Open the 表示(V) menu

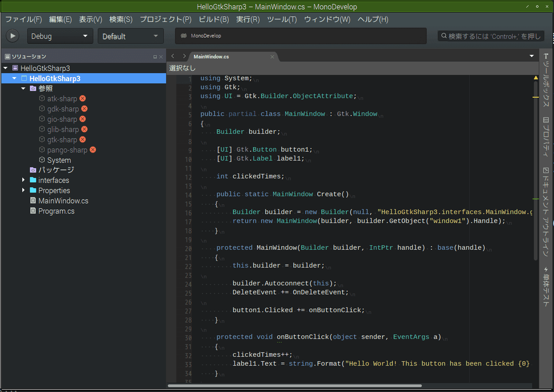pyautogui.click(x=90, y=19)
